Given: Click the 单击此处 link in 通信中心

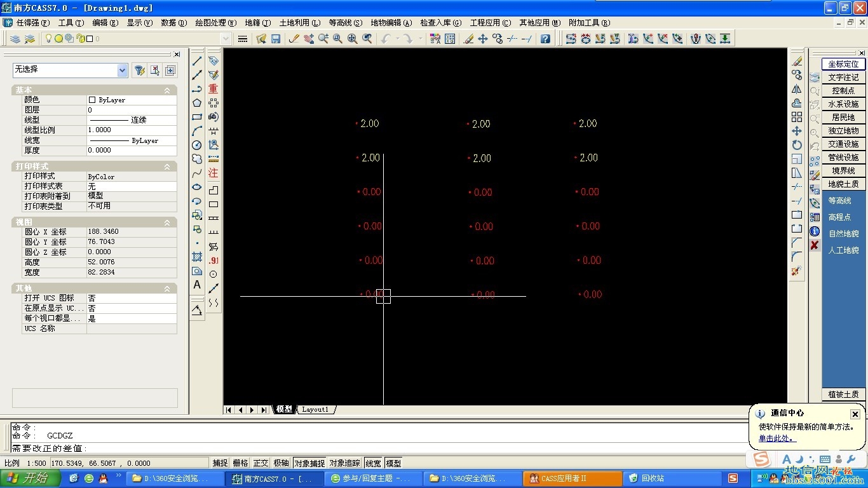Looking at the screenshot, I should point(776,438).
